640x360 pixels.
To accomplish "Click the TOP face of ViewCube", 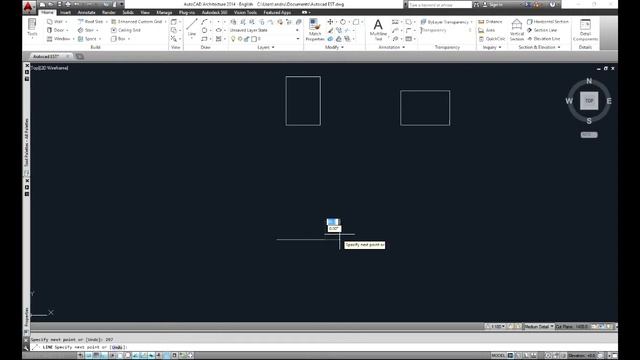I will coord(589,100).
